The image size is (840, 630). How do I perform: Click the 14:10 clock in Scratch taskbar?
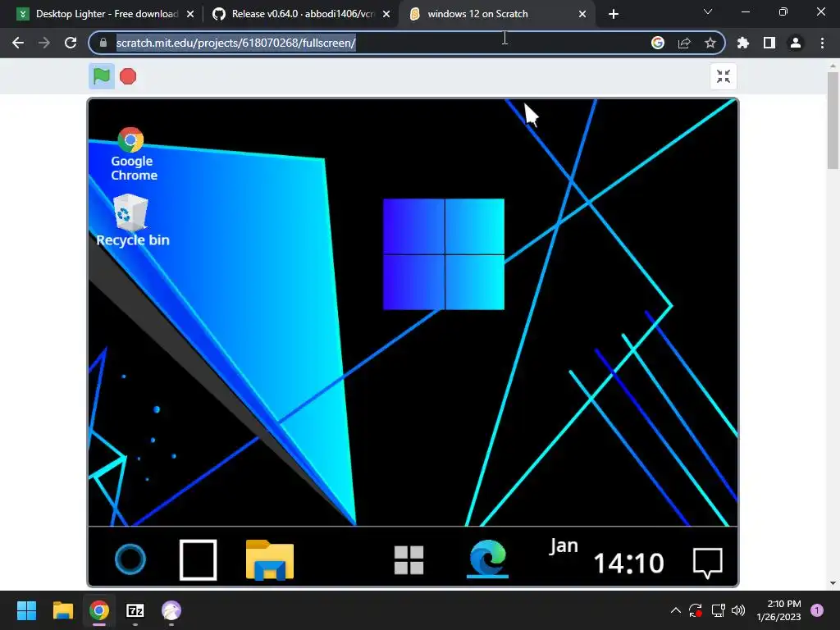pos(629,564)
